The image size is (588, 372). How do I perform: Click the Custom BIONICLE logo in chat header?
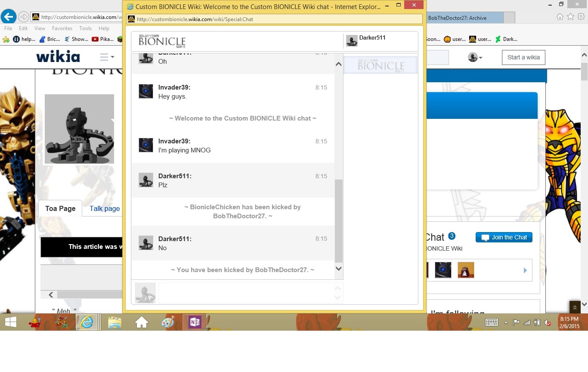[x=162, y=41]
